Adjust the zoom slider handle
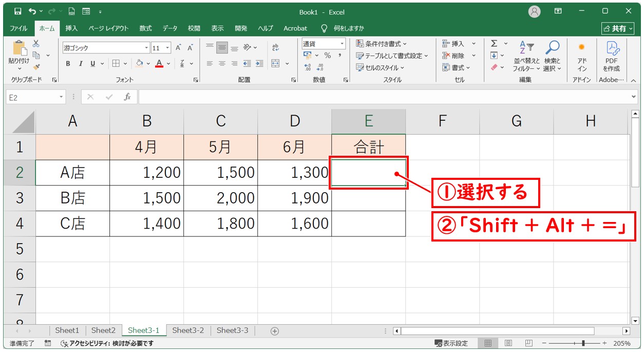Image resolution: width=644 pixels, height=352 pixels. 583,343
